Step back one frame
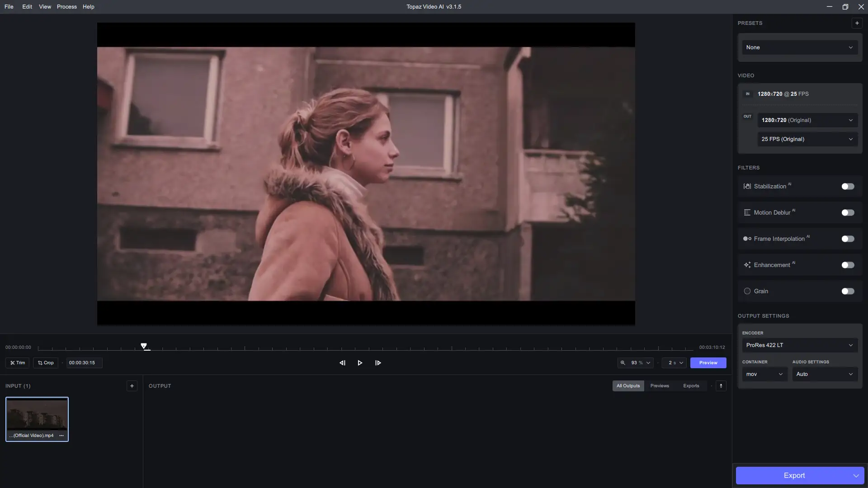Screen dimensions: 868x488 [x=342, y=363]
